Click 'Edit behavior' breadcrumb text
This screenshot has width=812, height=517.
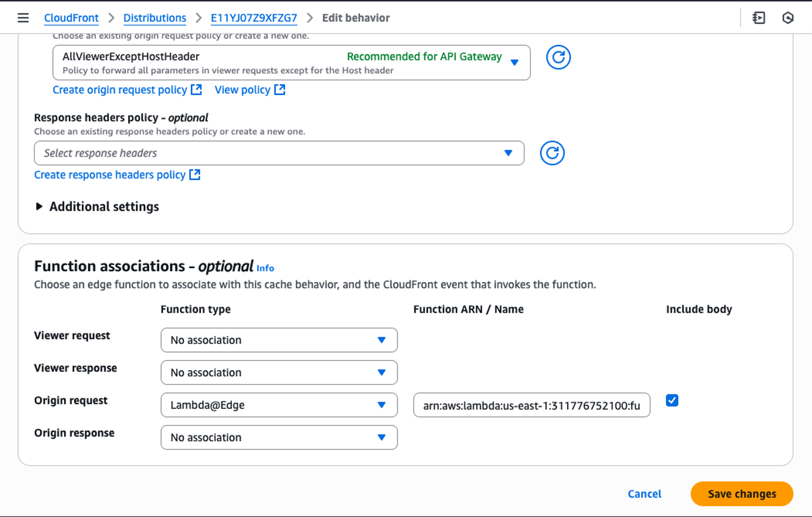point(356,18)
